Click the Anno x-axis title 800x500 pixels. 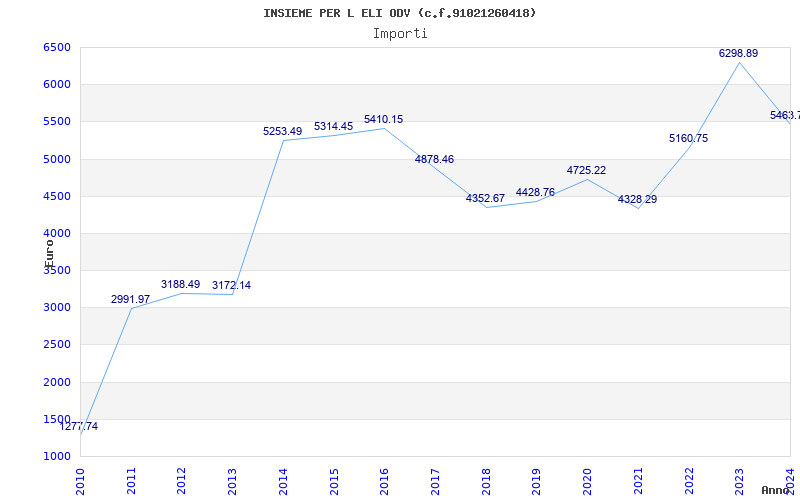[778, 490]
